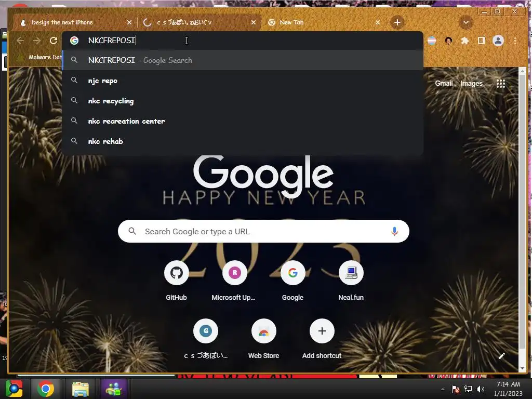
Task: Open the network tray icon
Action: (468, 389)
